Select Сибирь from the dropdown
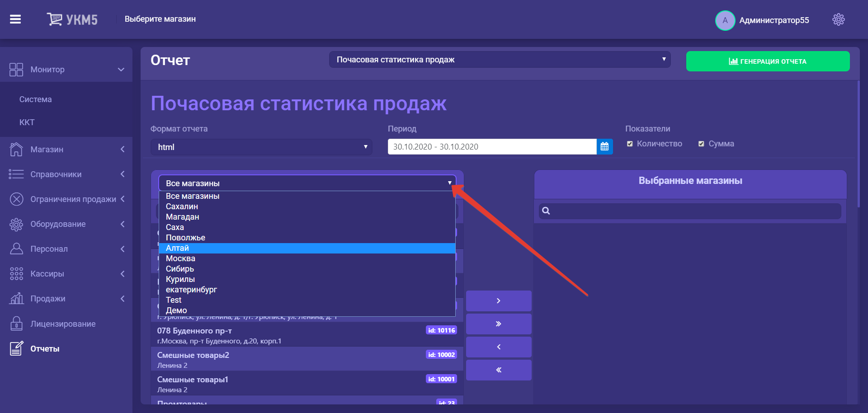The width and height of the screenshot is (868, 413). [x=307, y=269]
